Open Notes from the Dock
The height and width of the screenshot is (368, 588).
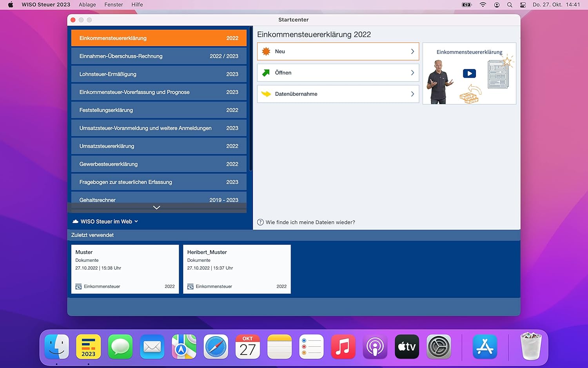pyautogui.click(x=279, y=347)
